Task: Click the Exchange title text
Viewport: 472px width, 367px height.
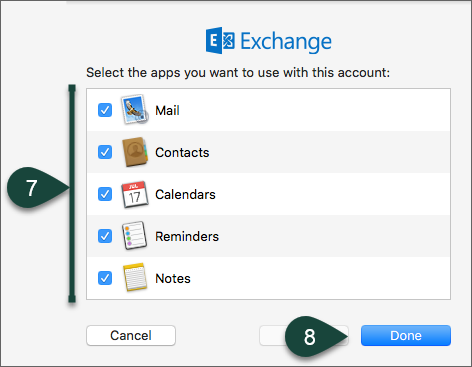Action: point(286,42)
